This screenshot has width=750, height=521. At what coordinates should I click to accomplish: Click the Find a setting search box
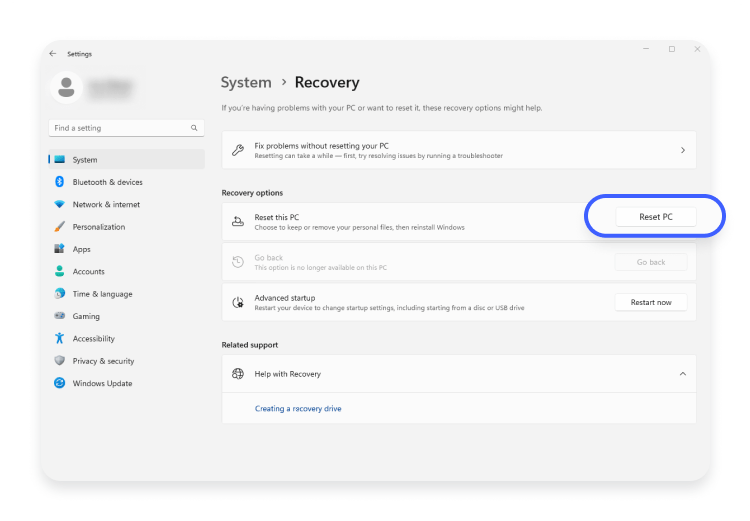[127, 128]
